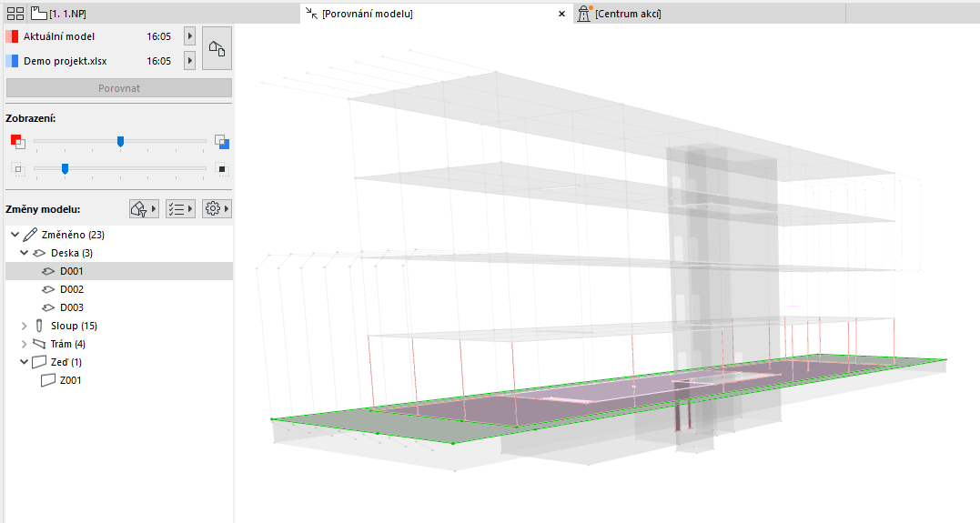The width and height of the screenshot is (980, 523).
Task: Expand the Sloup (15) group
Action: click(x=25, y=326)
